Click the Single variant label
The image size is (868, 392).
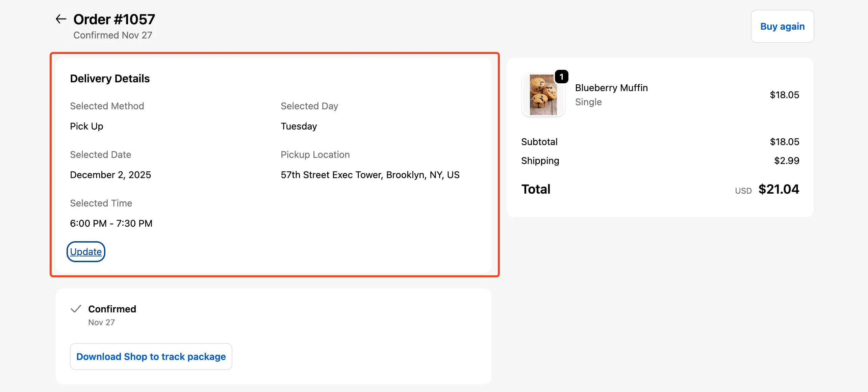(x=588, y=102)
